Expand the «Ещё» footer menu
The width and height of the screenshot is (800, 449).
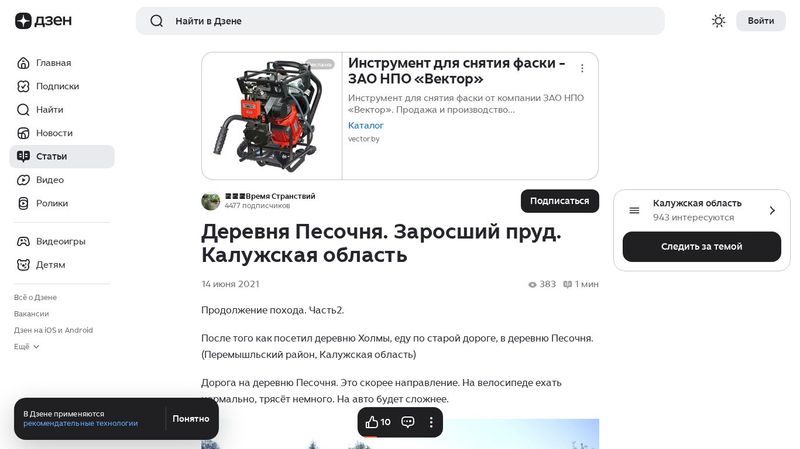click(x=27, y=346)
